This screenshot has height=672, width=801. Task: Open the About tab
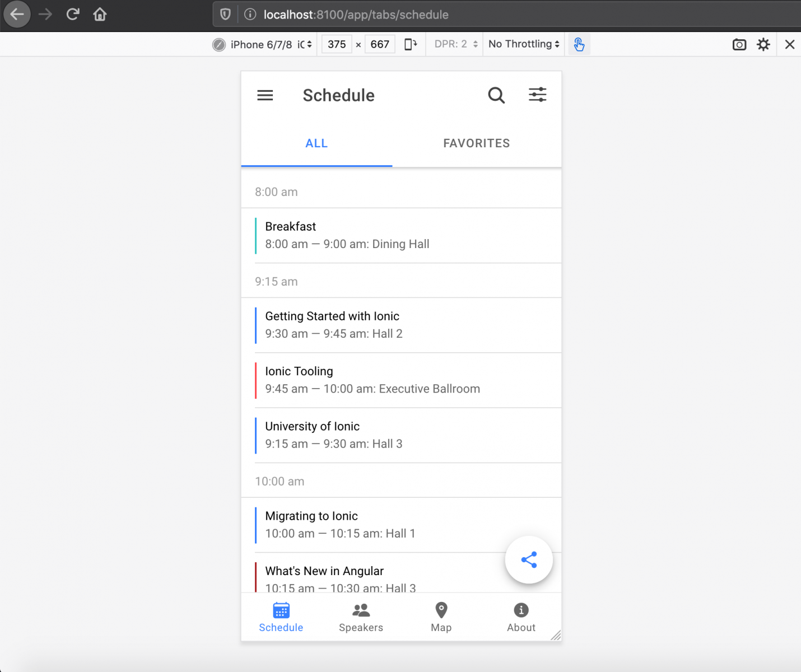click(521, 617)
